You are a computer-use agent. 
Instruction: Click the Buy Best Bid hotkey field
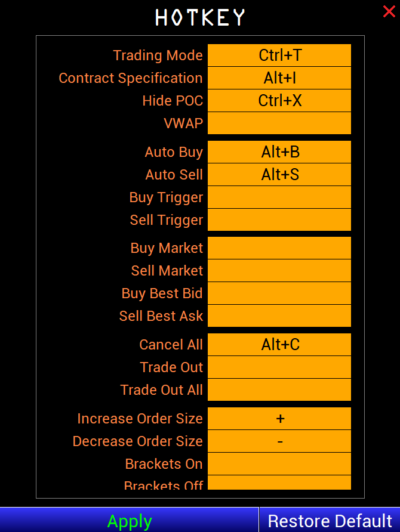point(279,293)
